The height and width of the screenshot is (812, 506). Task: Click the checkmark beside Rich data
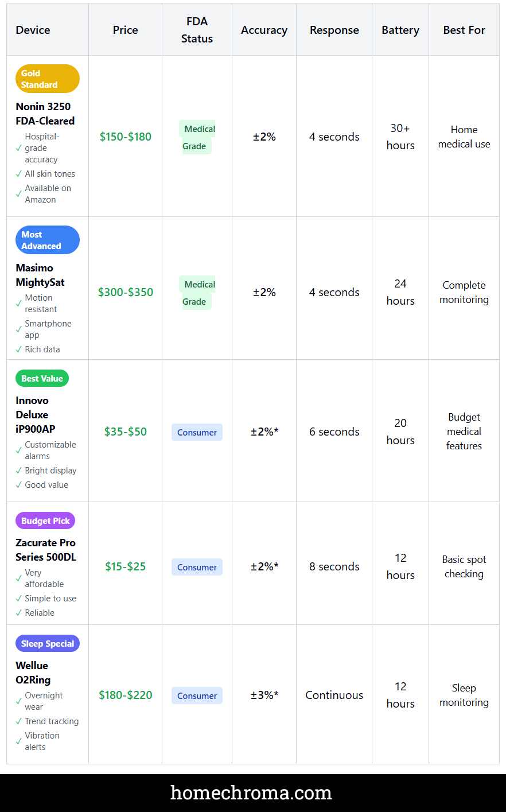(x=19, y=349)
